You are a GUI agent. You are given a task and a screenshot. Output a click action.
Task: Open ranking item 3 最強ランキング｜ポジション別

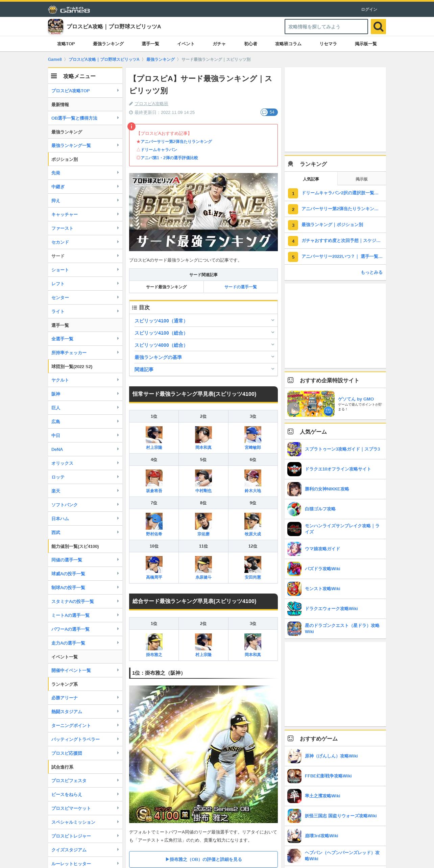tap(335, 225)
